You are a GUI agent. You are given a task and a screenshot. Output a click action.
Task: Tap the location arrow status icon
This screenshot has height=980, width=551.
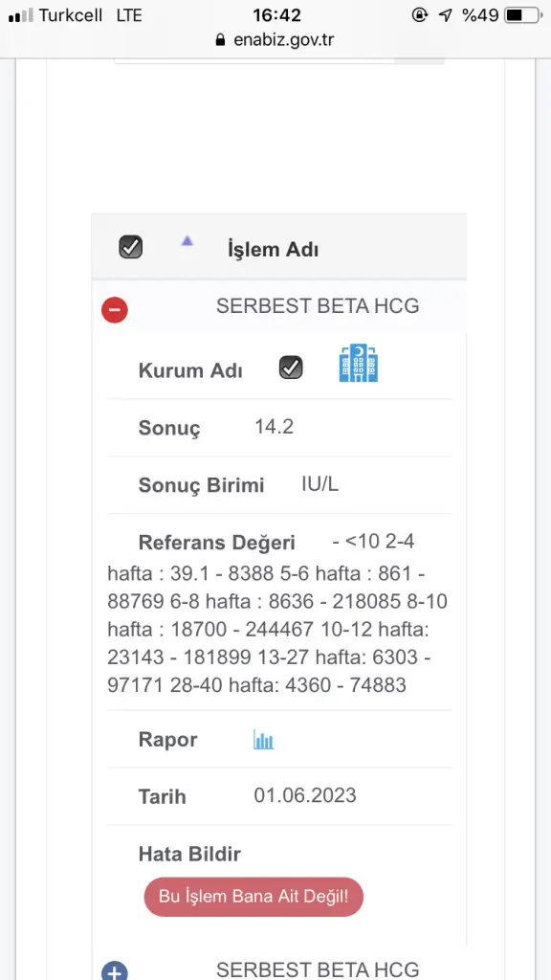pyautogui.click(x=446, y=15)
